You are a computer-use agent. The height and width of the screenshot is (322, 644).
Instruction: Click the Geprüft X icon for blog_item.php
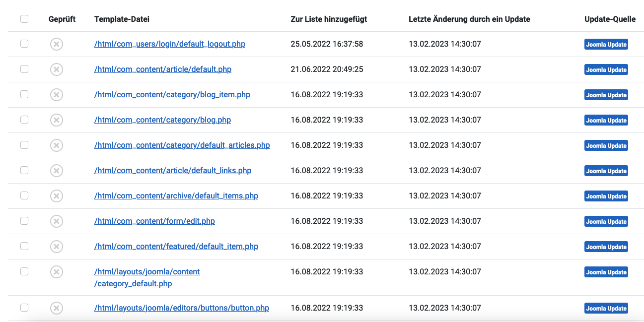pyautogui.click(x=57, y=95)
